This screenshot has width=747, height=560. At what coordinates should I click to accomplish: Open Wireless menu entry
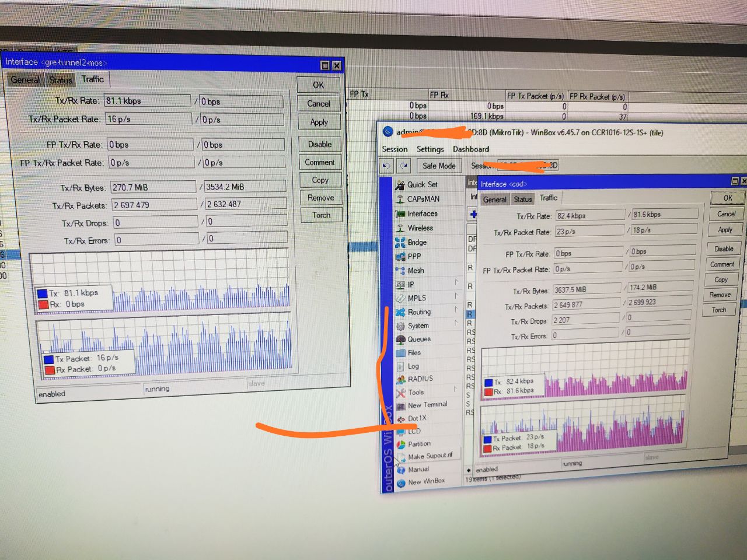(420, 228)
